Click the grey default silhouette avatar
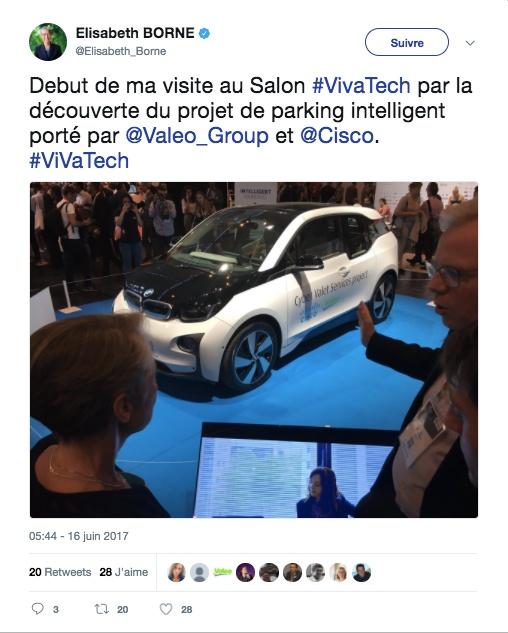 point(199,572)
